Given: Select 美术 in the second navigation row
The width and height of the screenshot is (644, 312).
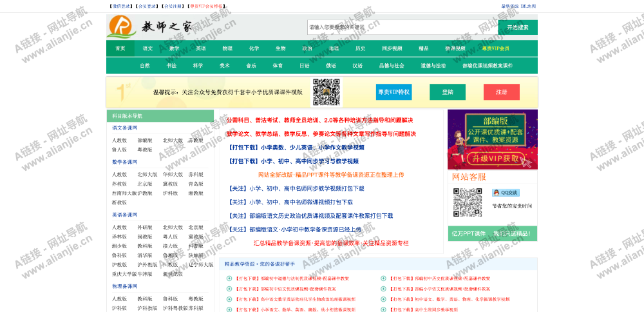Looking at the screenshot, I should pyautogui.click(x=225, y=66).
